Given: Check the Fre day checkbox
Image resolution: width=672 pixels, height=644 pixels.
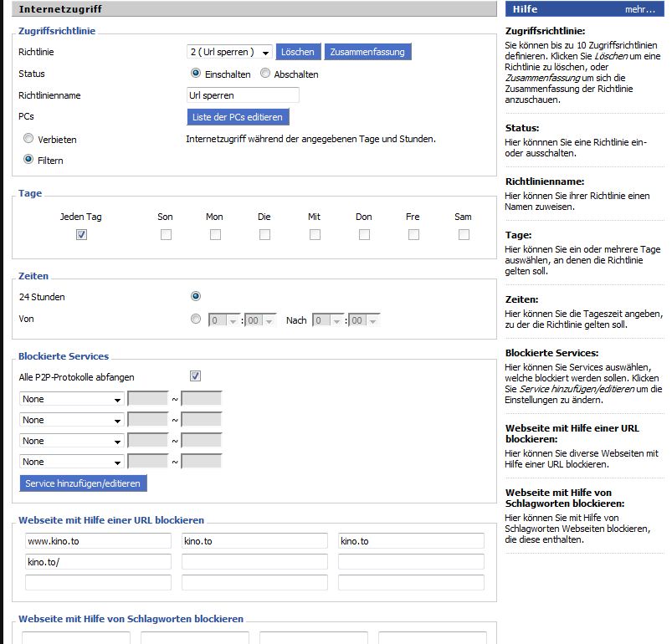Looking at the screenshot, I should click(x=413, y=235).
